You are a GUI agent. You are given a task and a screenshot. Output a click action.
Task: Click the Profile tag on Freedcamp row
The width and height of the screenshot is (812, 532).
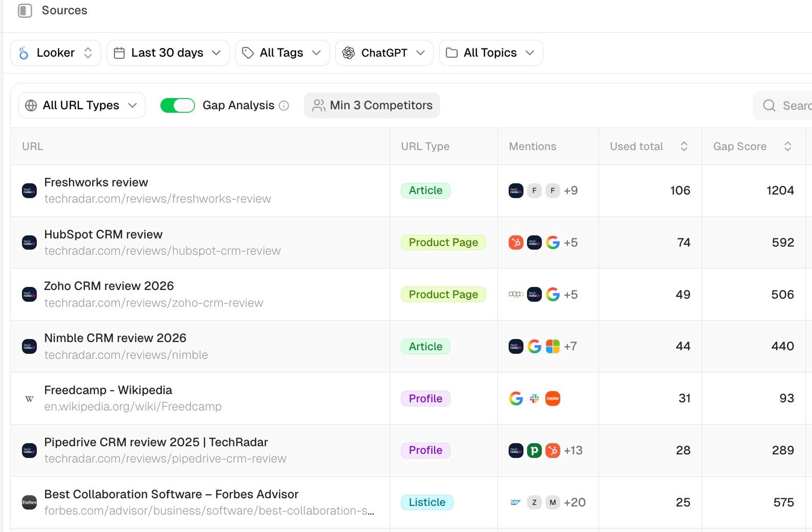[425, 399]
